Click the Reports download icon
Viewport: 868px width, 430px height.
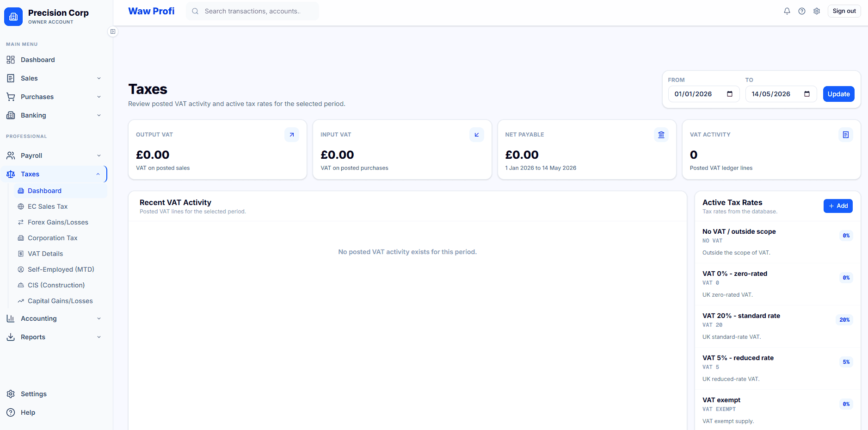[x=11, y=337]
